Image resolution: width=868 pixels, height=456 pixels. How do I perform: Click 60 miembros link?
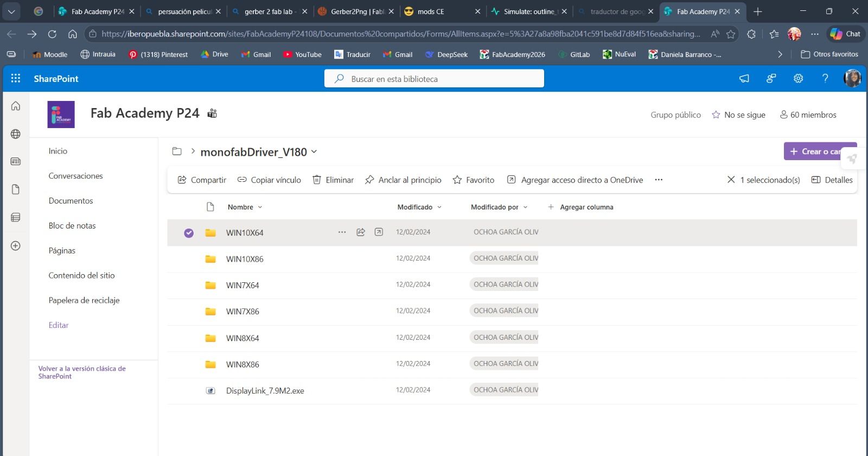coord(808,115)
